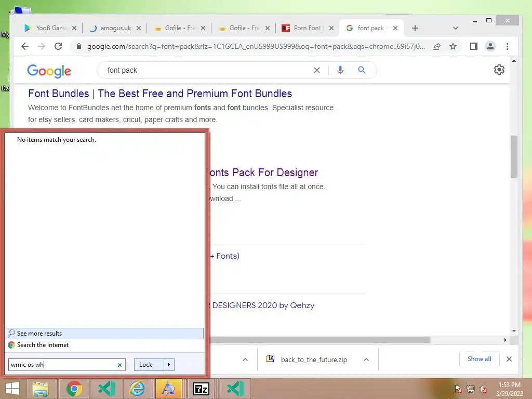Open DESIGNERS 2020 by Qehzy result
This screenshot has height=399, width=532.
[x=263, y=305]
